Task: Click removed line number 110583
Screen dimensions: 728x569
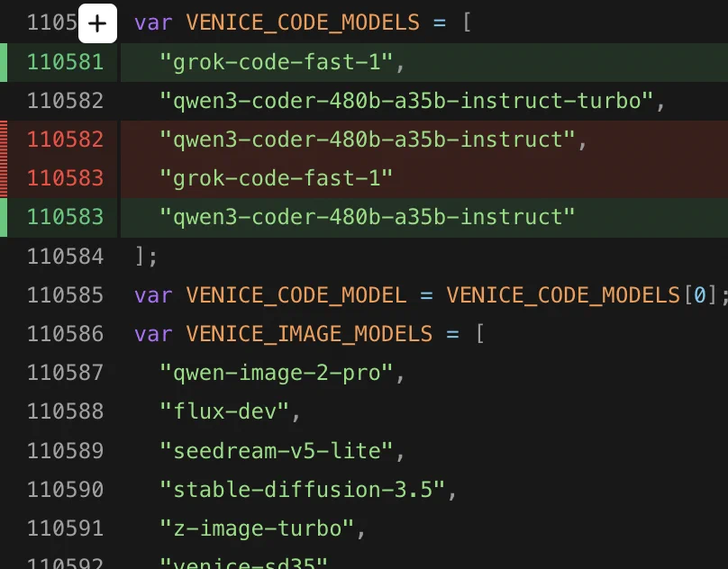Action: (x=65, y=178)
